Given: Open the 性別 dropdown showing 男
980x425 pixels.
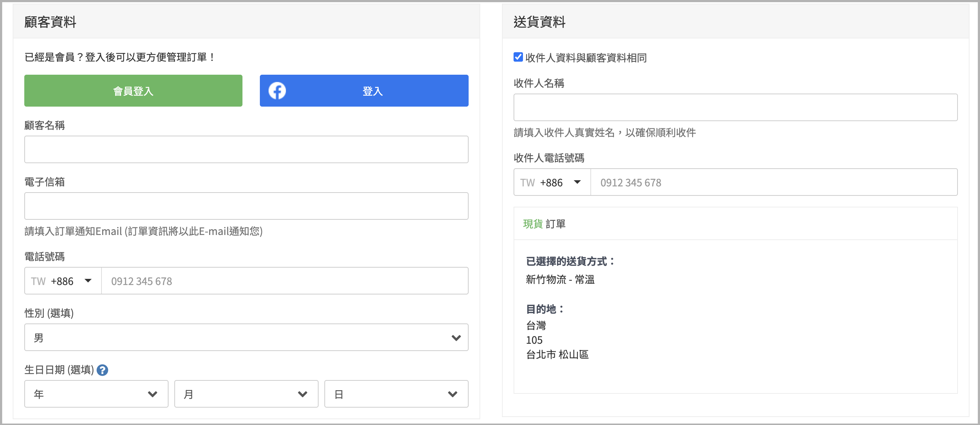Looking at the screenshot, I should click(246, 337).
